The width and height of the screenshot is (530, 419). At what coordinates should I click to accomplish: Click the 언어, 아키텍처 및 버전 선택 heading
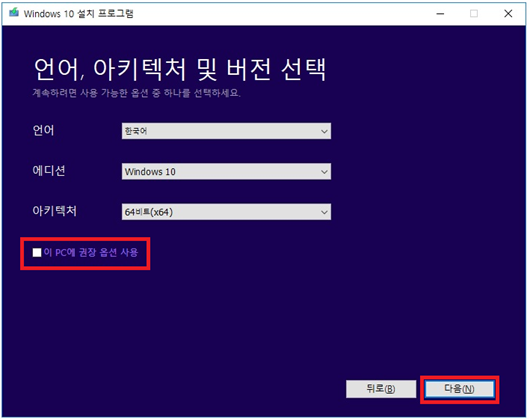tap(180, 69)
